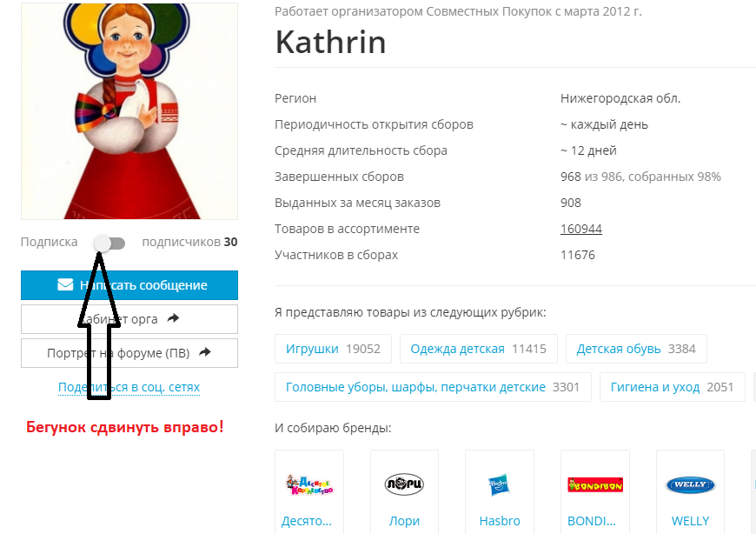The height and width of the screenshot is (534, 756).
Task: Select the Одежда детская category tag
Action: [478, 349]
